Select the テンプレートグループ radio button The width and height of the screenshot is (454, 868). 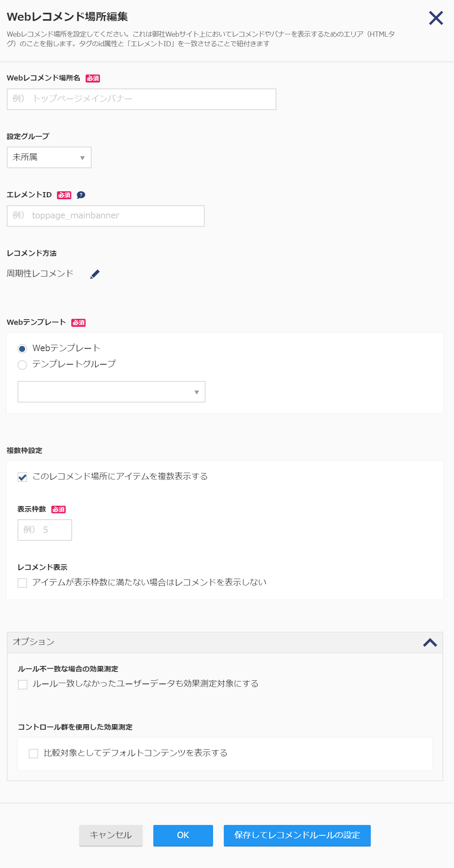22,365
